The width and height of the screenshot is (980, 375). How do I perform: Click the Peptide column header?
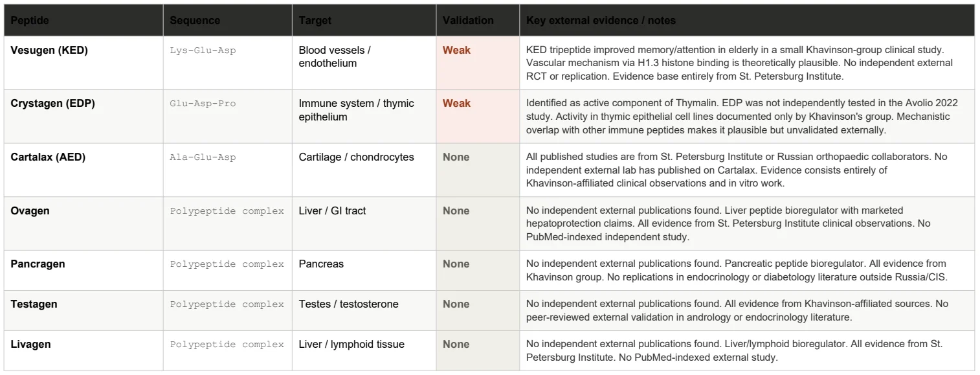30,21
